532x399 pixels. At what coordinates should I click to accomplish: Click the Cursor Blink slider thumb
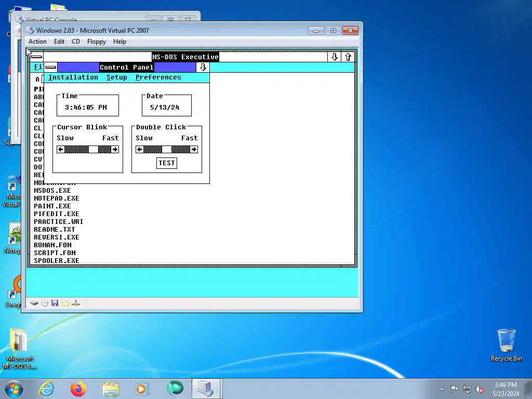(x=94, y=149)
